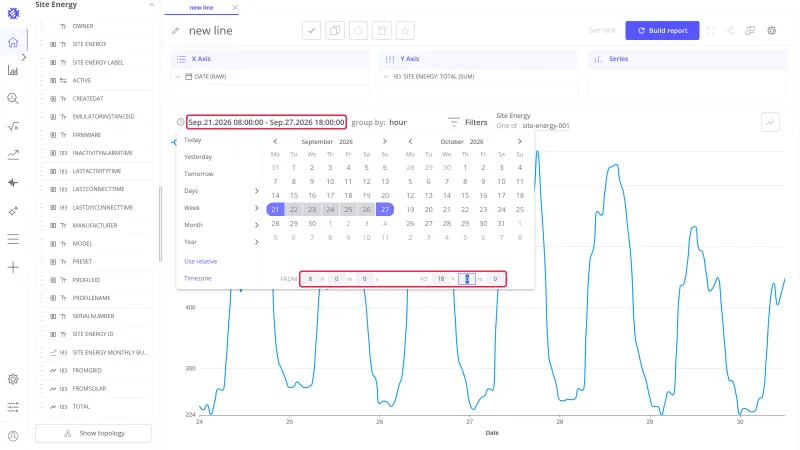Click the app logo at top left

point(13,13)
